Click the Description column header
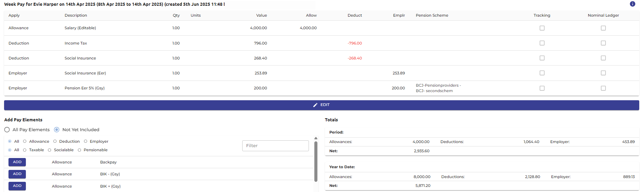The width and height of the screenshot is (644, 192). pos(76,15)
